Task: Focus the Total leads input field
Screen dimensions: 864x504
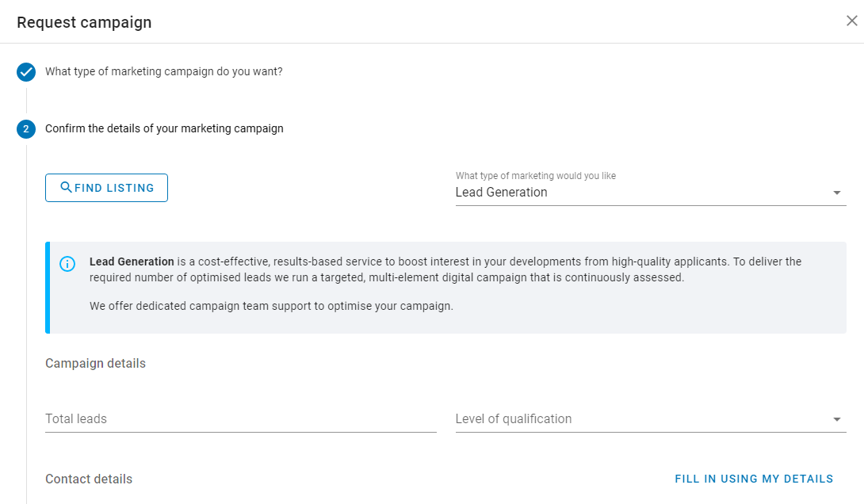Action: coord(241,419)
